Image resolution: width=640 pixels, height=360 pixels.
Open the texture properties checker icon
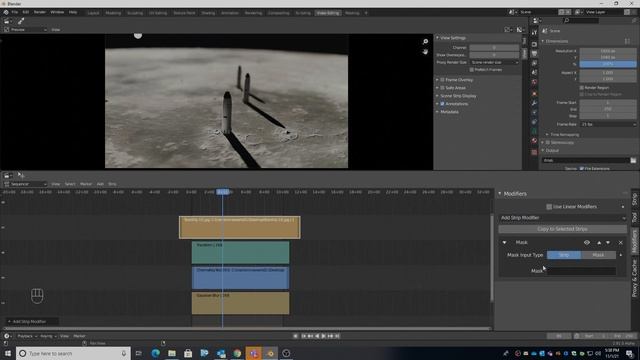[x=534, y=152]
